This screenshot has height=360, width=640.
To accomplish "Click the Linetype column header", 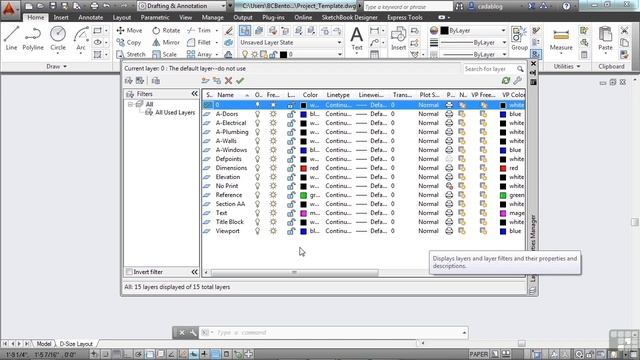I will coord(338,95).
